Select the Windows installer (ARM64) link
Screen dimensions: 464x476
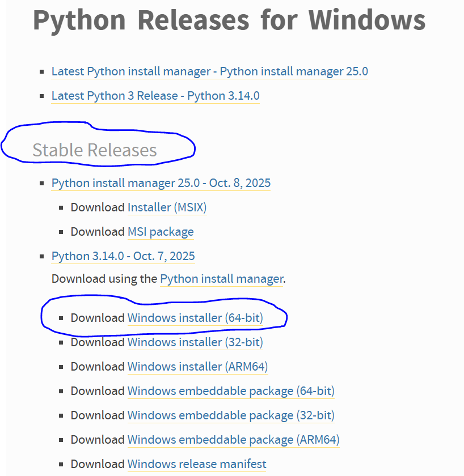197,367
